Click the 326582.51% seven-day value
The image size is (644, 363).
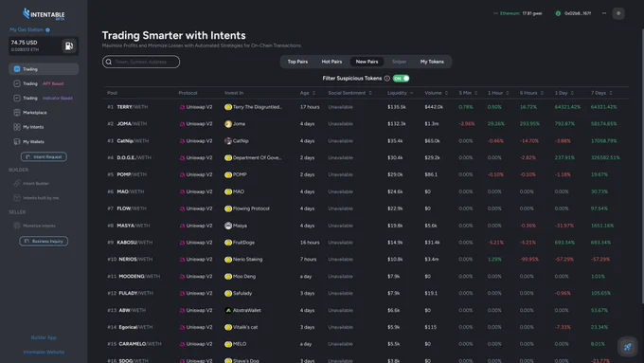tap(605, 157)
